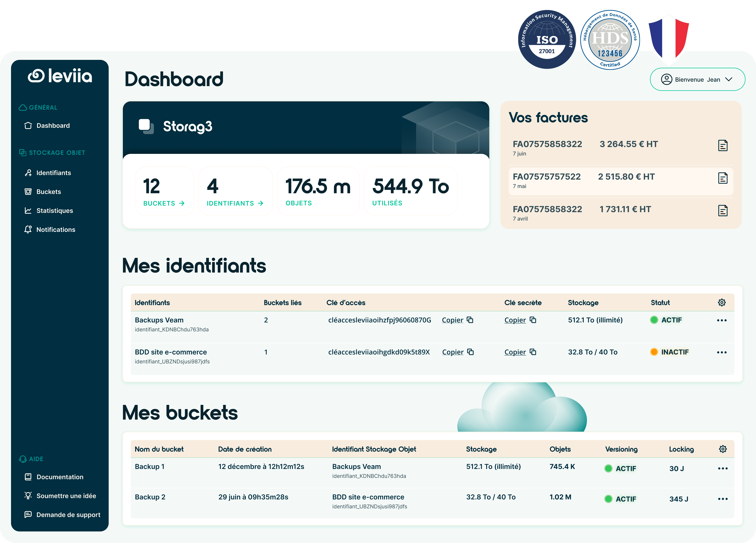
Task: Toggle the ACTIF status of Backups Veam
Action: (666, 320)
